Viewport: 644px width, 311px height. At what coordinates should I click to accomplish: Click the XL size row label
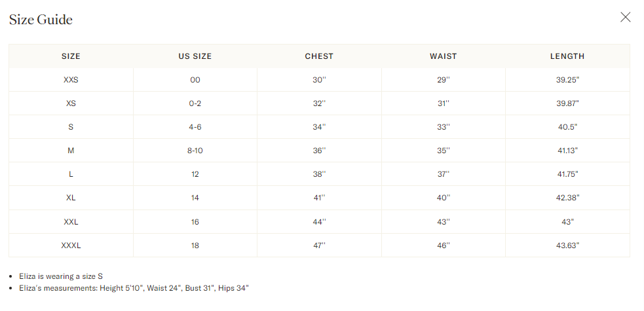coord(71,198)
